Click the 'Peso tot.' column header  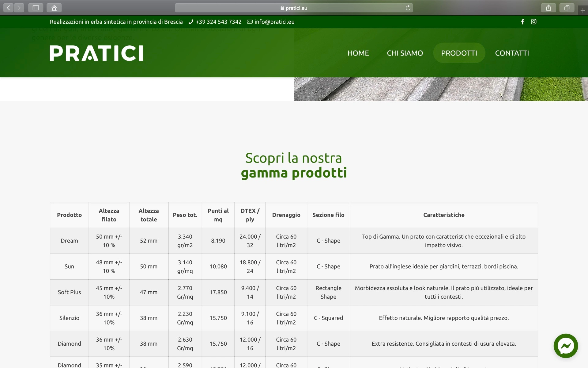point(185,215)
